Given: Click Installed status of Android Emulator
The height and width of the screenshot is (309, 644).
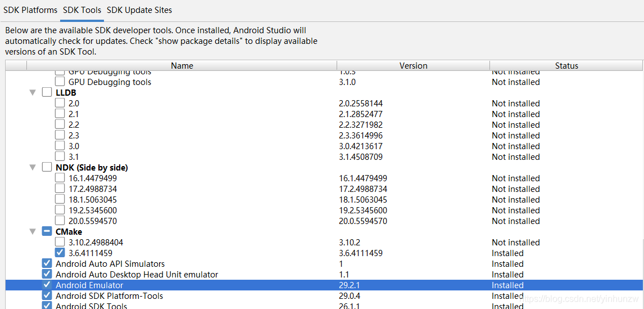Looking at the screenshot, I should click(x=507, y=285).
